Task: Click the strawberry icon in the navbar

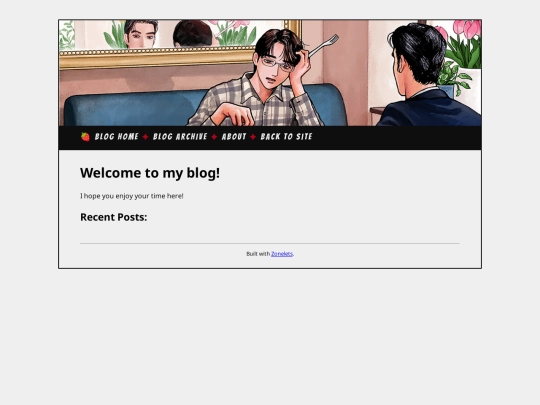Action: (85, 137)
